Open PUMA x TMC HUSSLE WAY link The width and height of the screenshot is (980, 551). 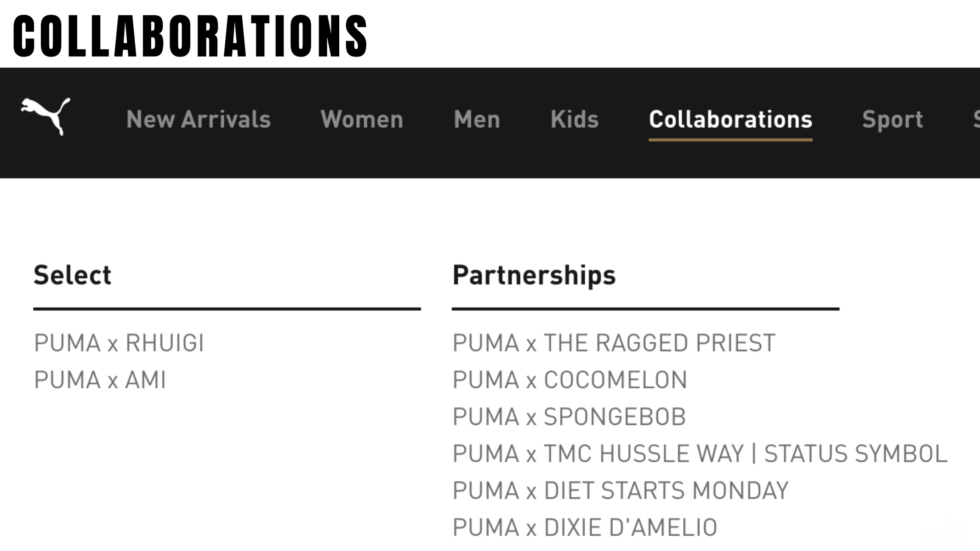700,454
